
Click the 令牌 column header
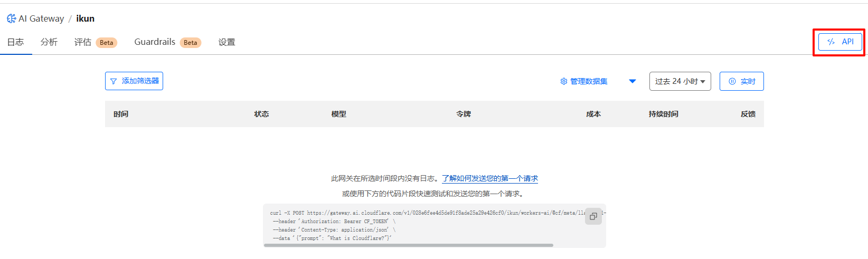[464, 114]
